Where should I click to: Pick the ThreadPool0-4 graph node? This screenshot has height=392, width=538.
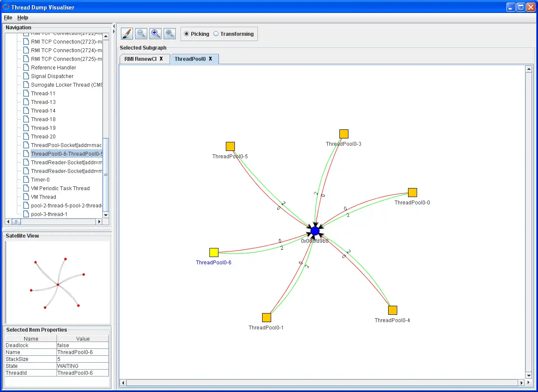click(392, 310)
